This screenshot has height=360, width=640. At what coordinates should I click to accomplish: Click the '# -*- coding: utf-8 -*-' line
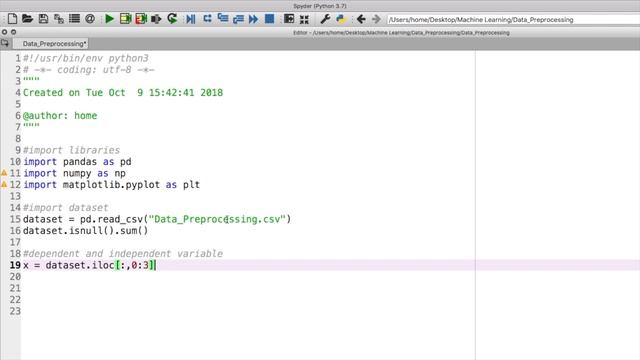(89, 70)
